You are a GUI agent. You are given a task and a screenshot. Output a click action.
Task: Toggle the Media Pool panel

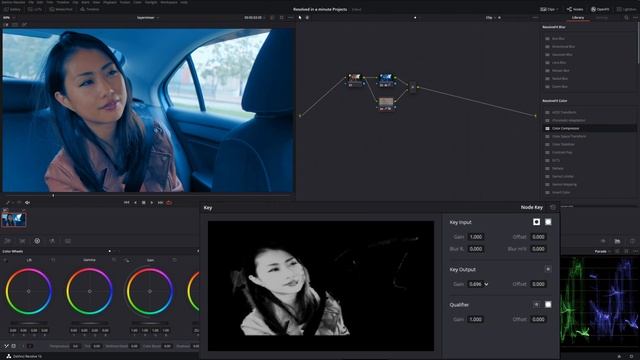[61, 9]
